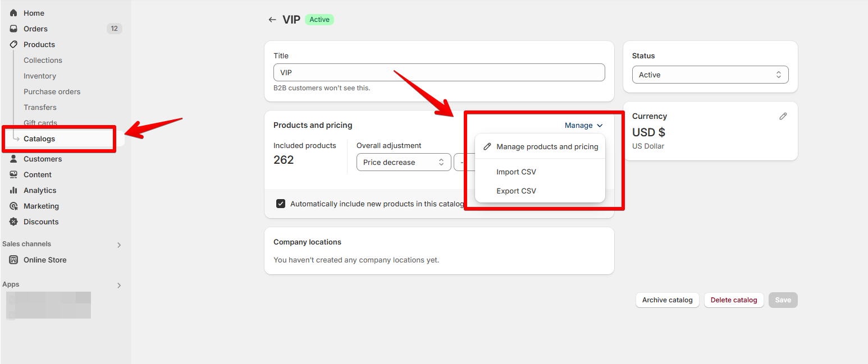Click the Analytics bar chart icon
This screenshot has width=868, height=364.
coord(13,190)
